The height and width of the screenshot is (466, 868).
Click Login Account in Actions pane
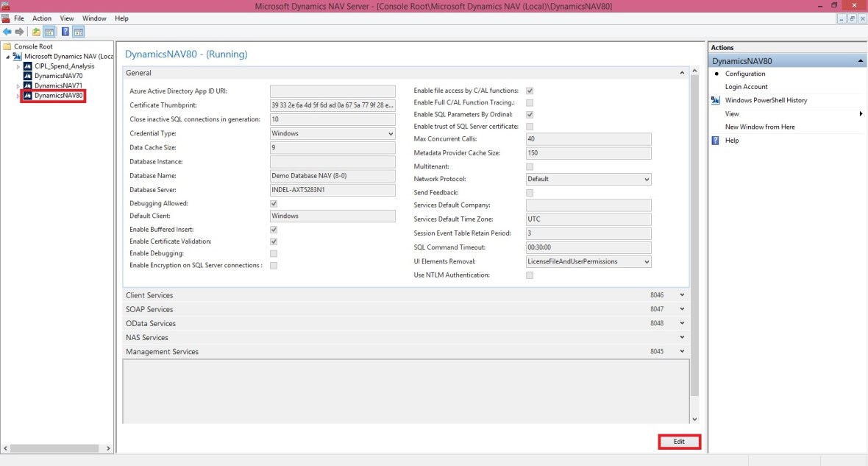746,87
